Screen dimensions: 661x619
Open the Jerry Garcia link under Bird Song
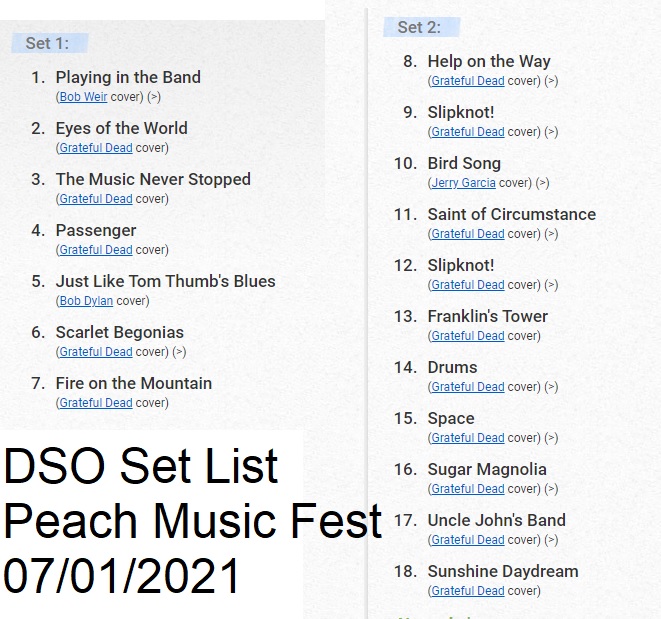(x=463, y=183)
